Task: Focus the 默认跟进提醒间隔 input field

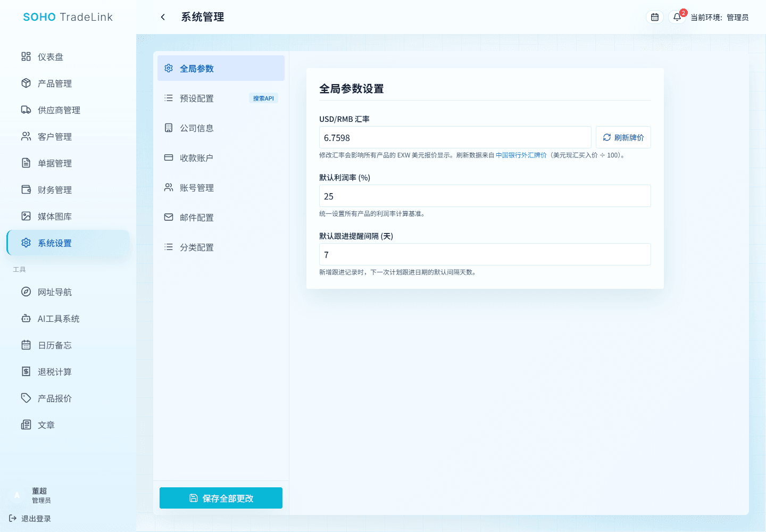Action: pyautogui.click(x=485, y=254)
